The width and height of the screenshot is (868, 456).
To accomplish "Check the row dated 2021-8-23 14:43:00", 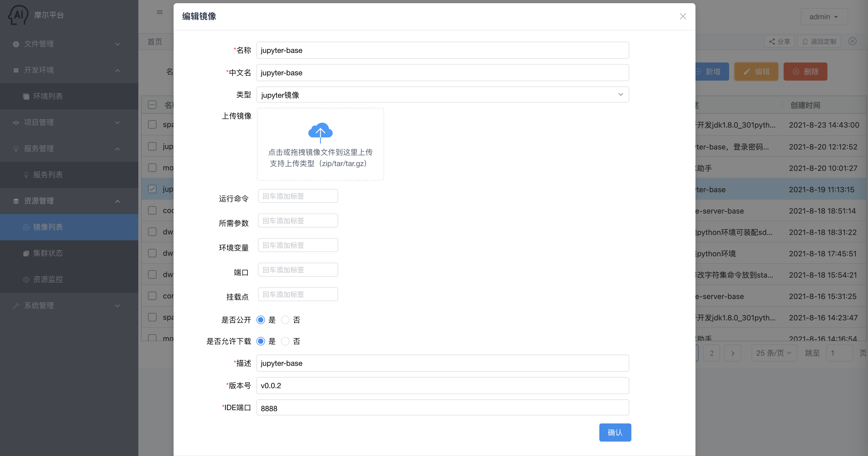I will (x=152, y=125).
